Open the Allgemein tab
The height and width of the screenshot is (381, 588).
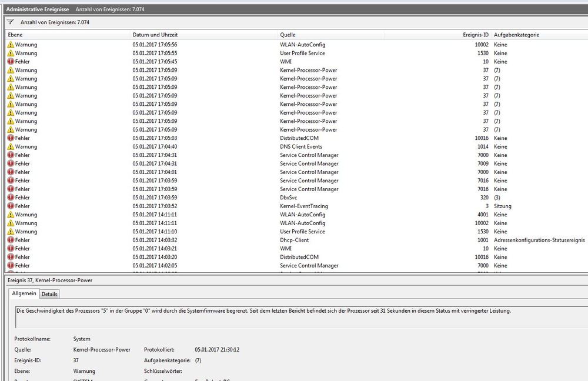click(x=25, y=293)
